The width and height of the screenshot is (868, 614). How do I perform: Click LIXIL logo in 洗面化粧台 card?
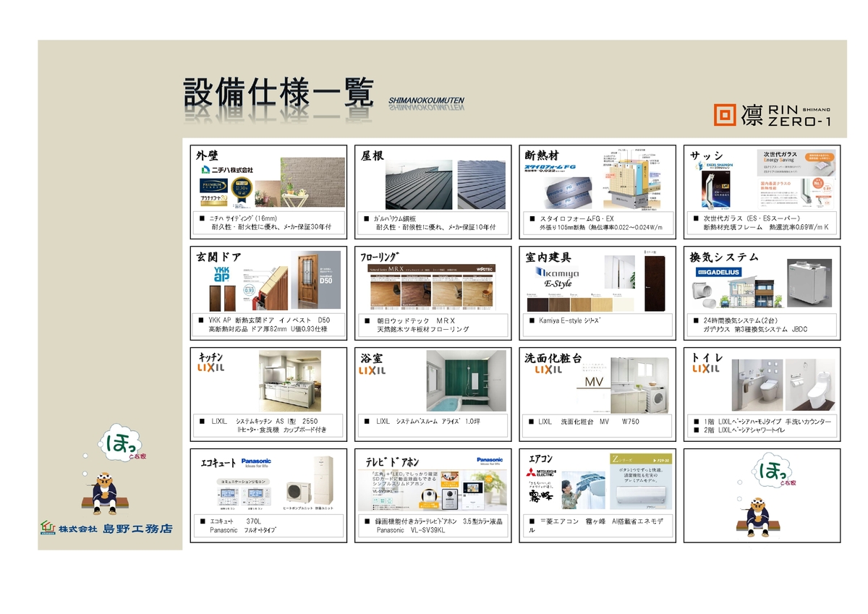(548, 369)
